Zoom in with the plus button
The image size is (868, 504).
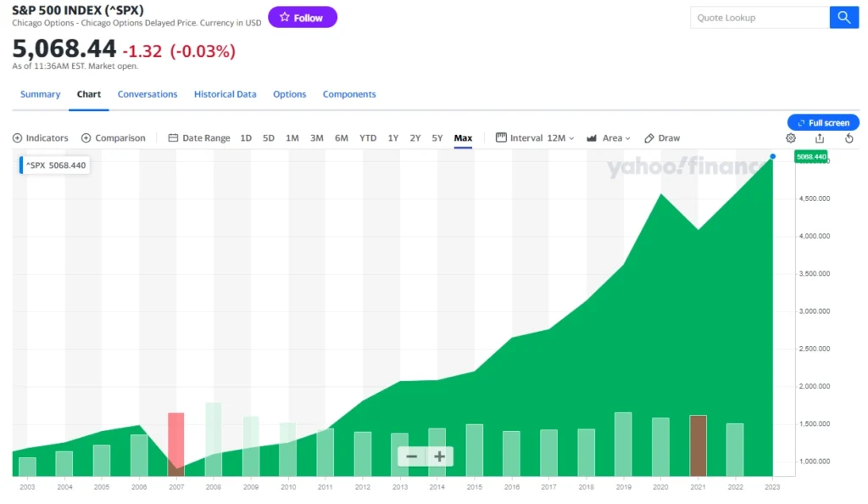439,456
